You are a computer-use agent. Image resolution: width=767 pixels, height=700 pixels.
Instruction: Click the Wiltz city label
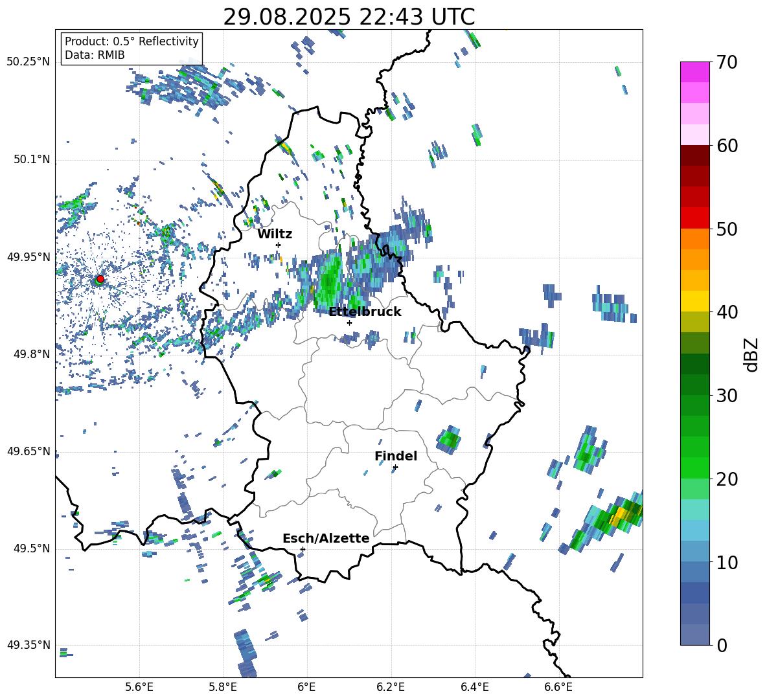click(x=275, y=234)
